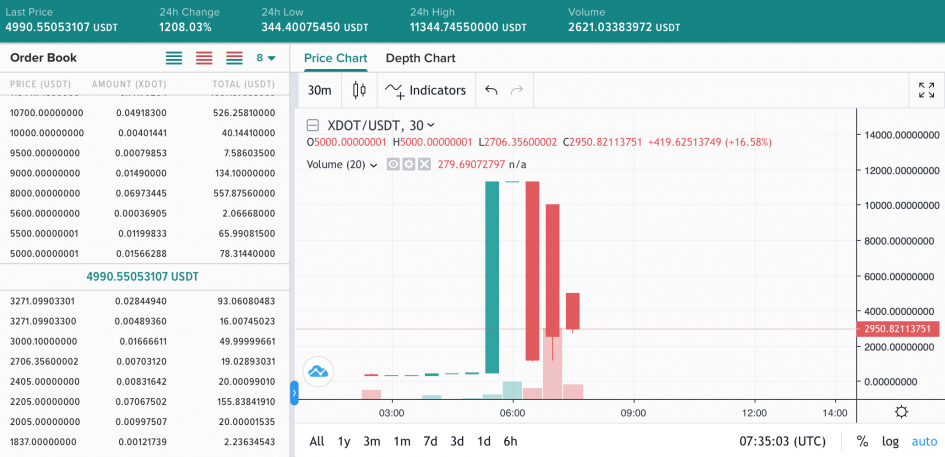
Task: Select the 8000.00000000 ask price
Action: pos(45,194)
